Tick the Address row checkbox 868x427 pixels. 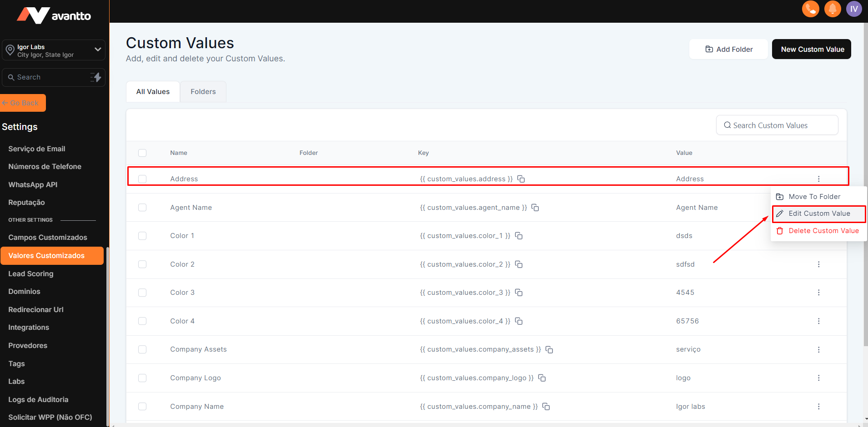click(x=142, y=179)
